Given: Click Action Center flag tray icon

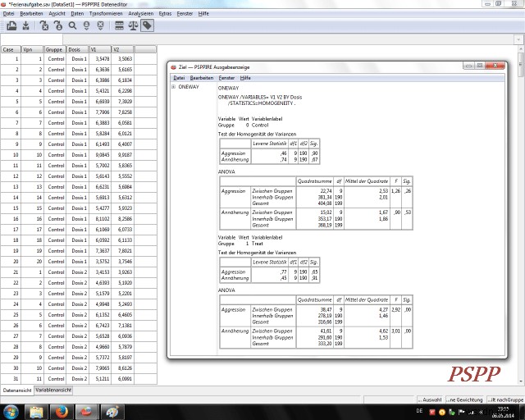Looking at the screenshot, I should coord(461,413).
